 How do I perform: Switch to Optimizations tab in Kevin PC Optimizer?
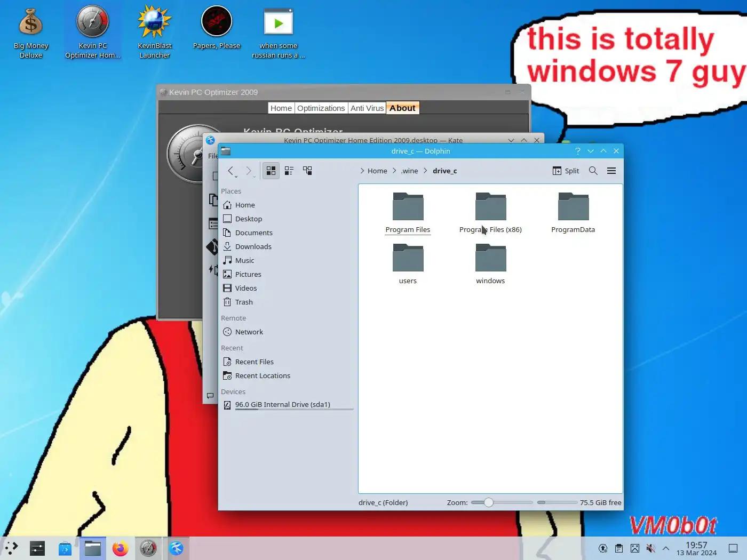pos(321,108)
